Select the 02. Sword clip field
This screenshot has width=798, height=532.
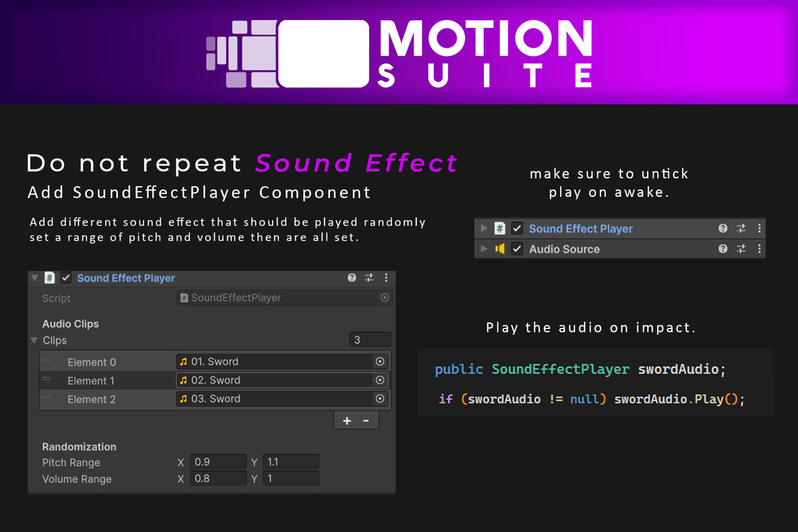(283, 380)
